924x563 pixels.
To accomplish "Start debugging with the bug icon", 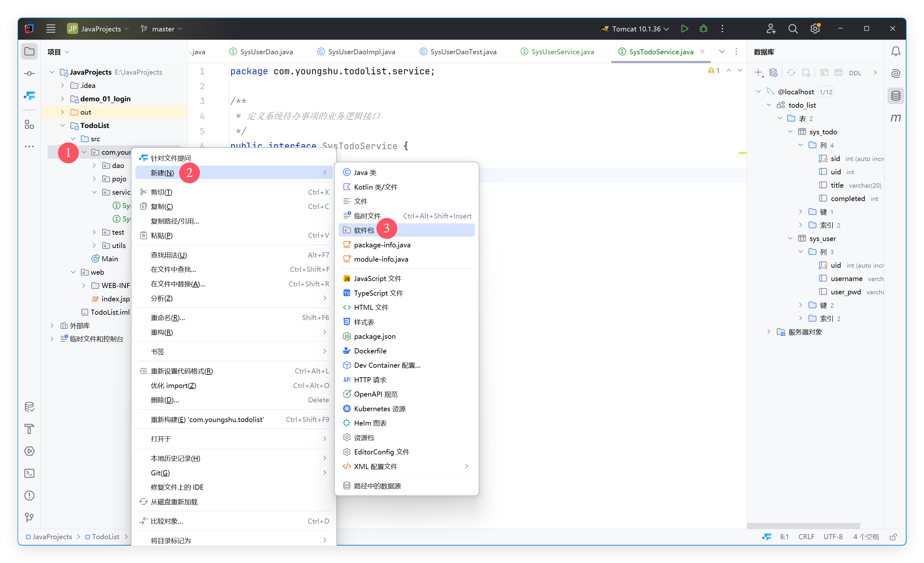I will (703, 29).
